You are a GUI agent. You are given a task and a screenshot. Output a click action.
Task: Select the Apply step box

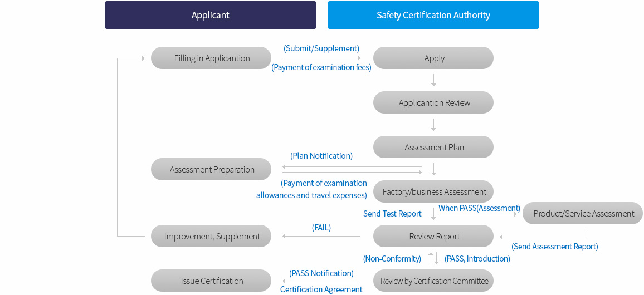(433, 58)
